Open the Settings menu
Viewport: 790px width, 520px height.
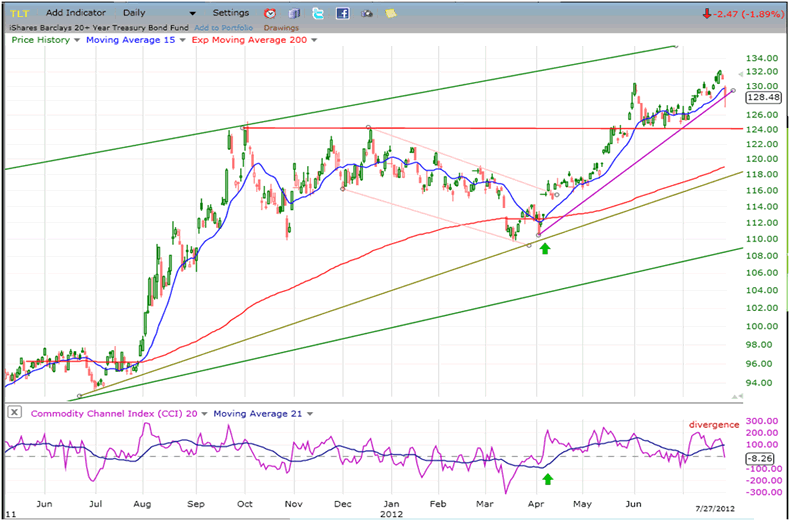[231, 13]
